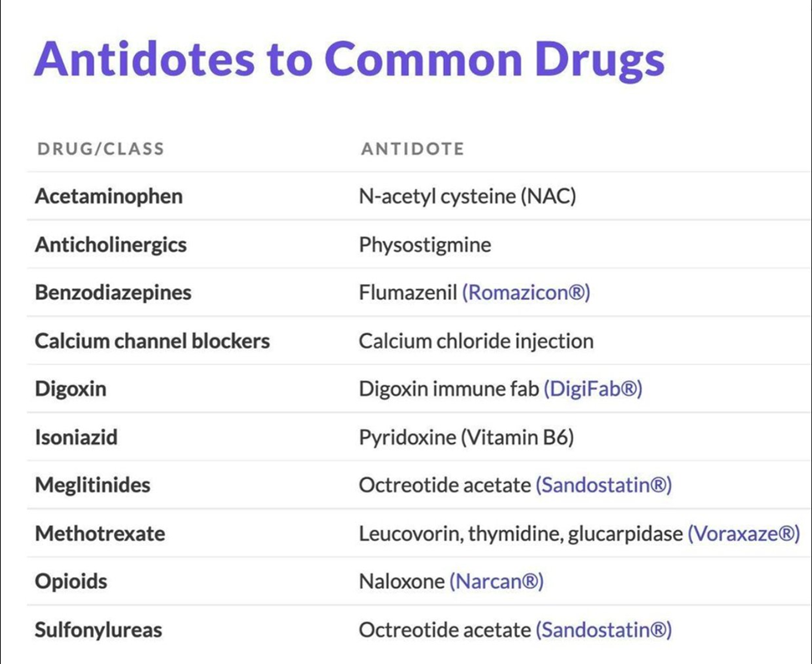812x664 pixels.
Task: Select the ANTIDOTE column header
Action: (413, 149)
